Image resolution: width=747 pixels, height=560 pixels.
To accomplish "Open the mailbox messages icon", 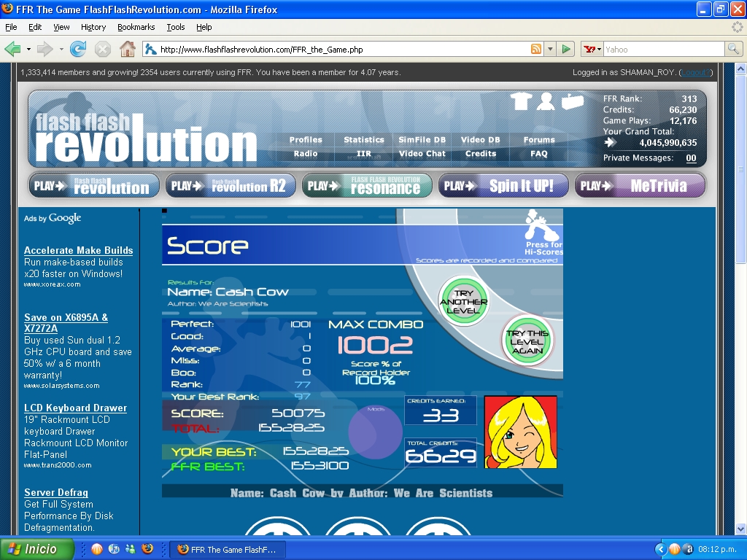I will pyautogui.click(x=572, y=101).
